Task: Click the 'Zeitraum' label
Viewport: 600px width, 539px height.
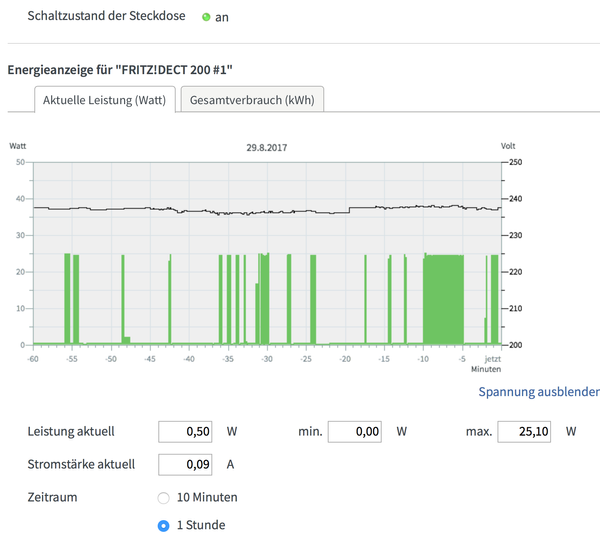Action: click(x=54, y=496)
